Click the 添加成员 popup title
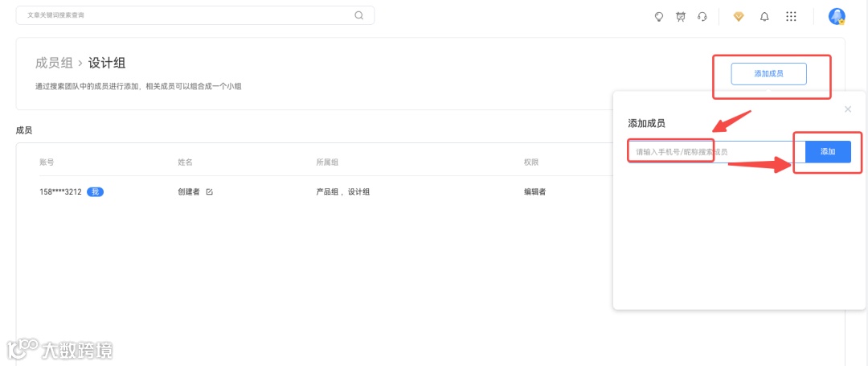868x366 pixels. tap(646, 124)
